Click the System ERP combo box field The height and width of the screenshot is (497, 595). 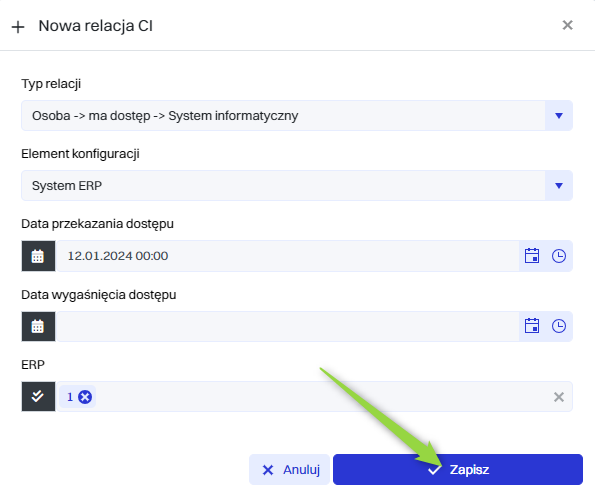click(297, 186)
